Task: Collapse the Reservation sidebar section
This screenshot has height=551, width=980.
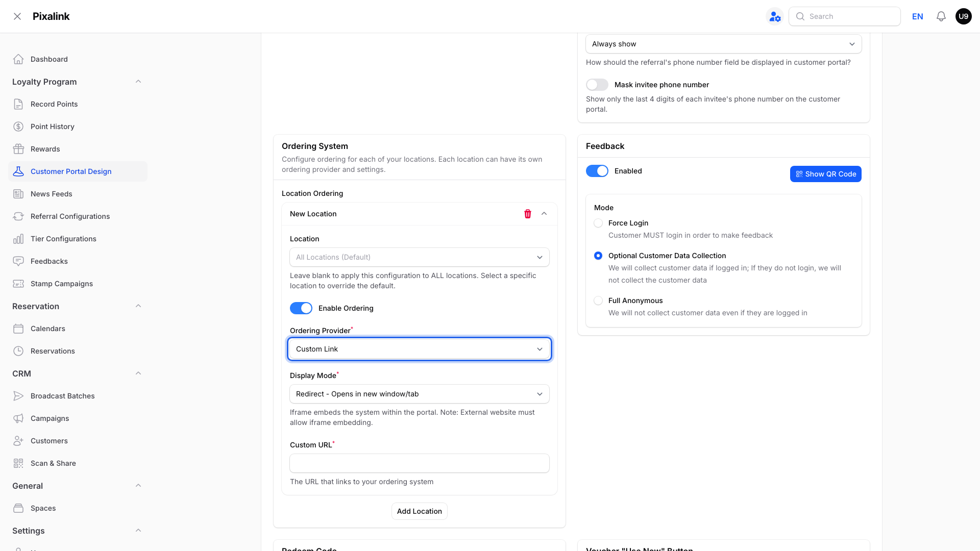Action: [138, 306]
